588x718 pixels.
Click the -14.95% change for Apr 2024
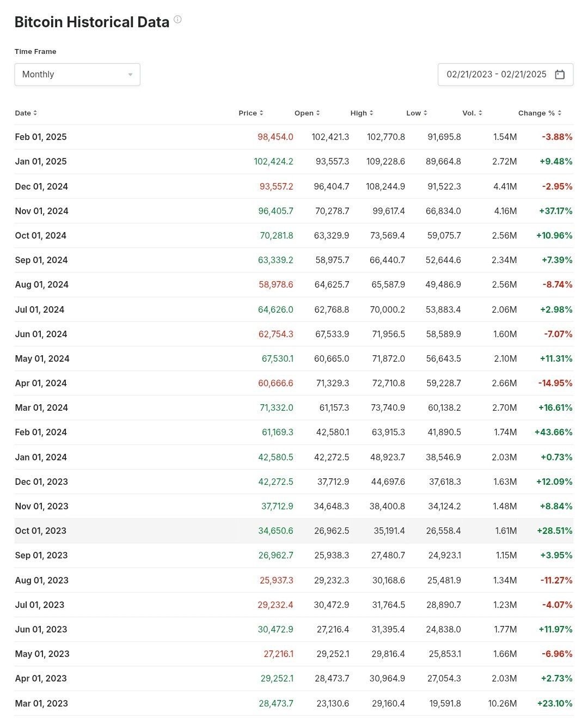(555, 383)
